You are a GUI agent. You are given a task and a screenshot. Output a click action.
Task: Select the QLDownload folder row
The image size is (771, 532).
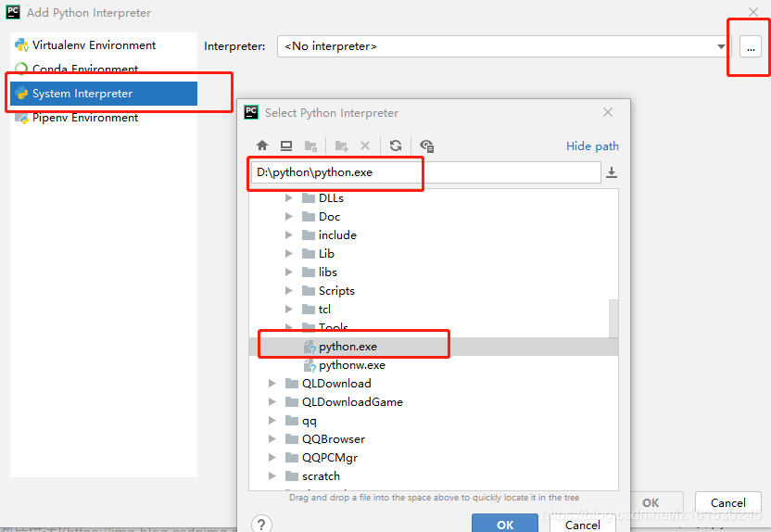[x=434, y=384]
